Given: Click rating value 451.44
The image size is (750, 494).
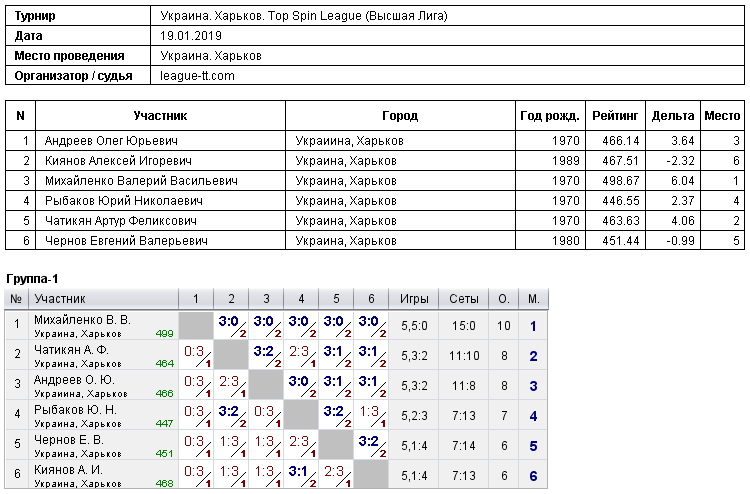Looking at the screenshot, I should (620, 241).
